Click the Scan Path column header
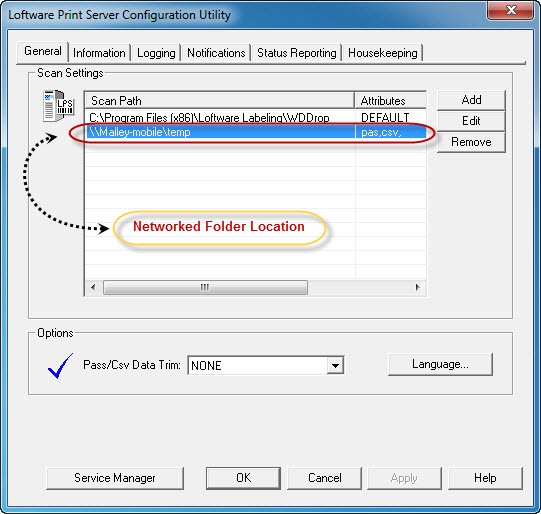Viewport: 541px width, 514px height. 219,101
